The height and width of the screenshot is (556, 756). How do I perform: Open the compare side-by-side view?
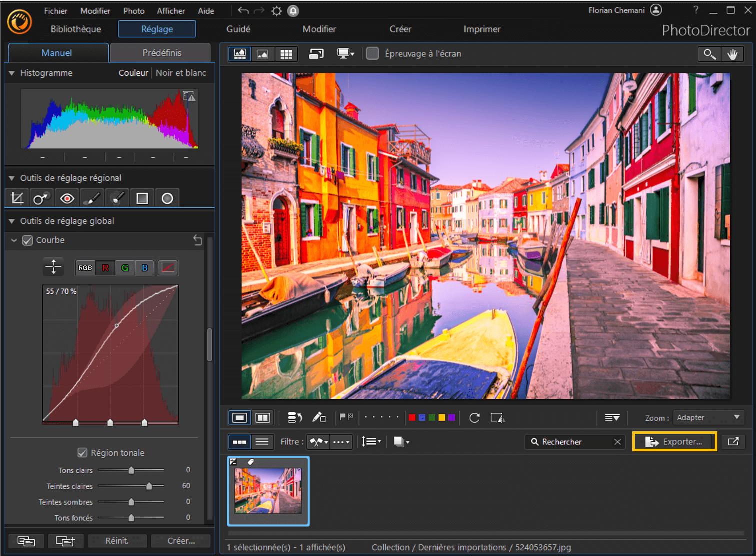263,418
